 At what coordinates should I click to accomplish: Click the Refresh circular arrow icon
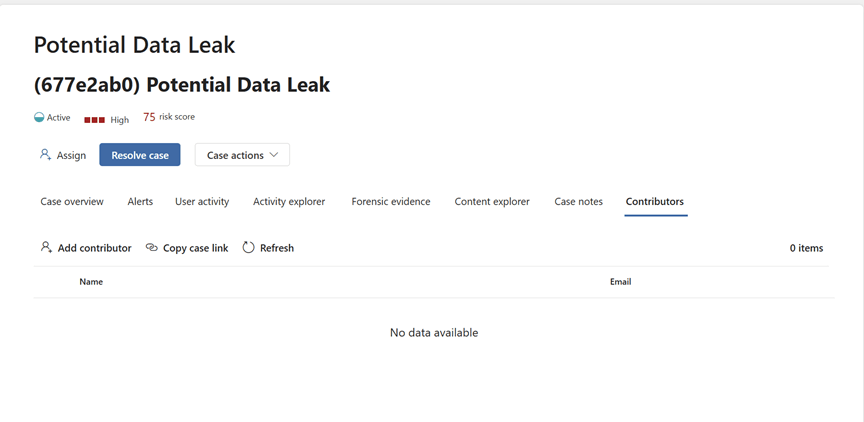(249, 247)
